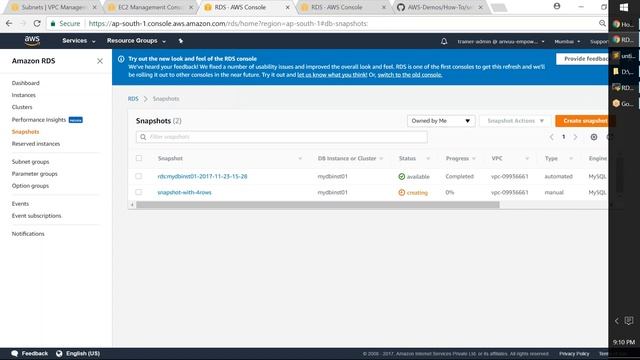Open Clusters in RDS sidebar

tap(22, 107)
